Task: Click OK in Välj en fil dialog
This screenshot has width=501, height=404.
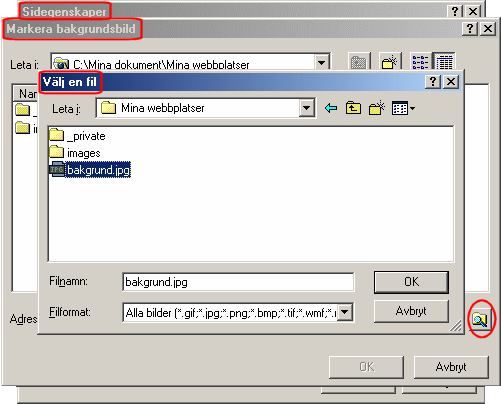Action: pos(411,282)
